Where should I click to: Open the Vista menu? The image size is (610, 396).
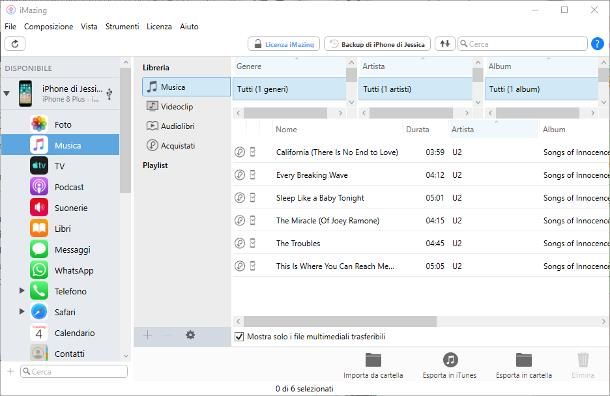89,26
